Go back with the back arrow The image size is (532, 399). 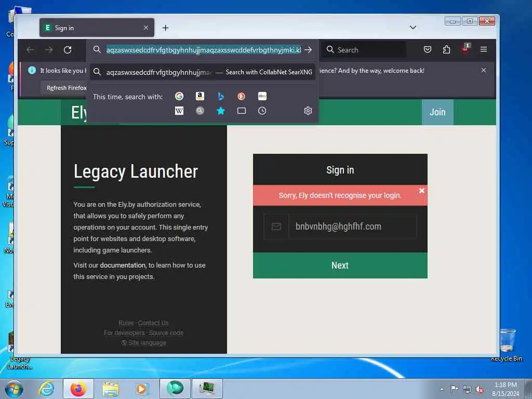pos(30,50)
